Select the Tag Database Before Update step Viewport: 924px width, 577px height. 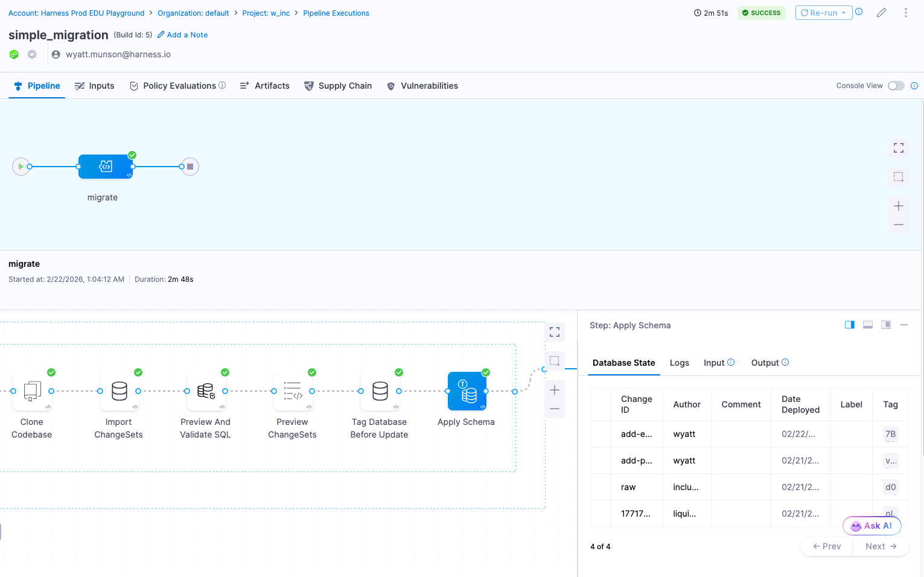click(x=380, y=391)
